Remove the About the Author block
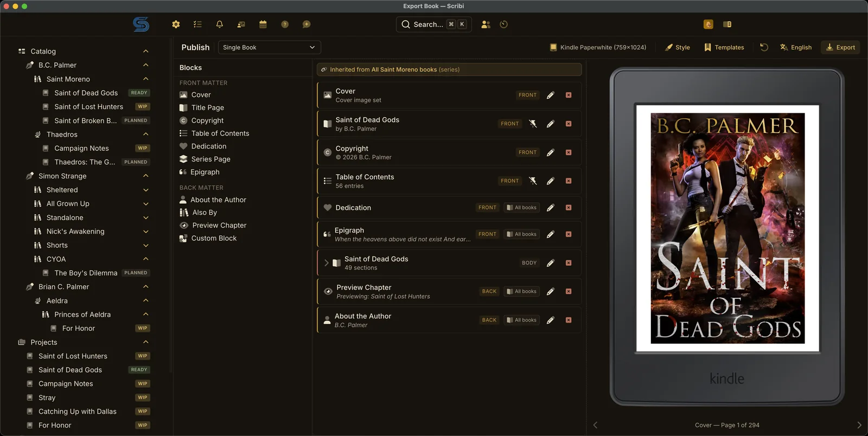 569,320
